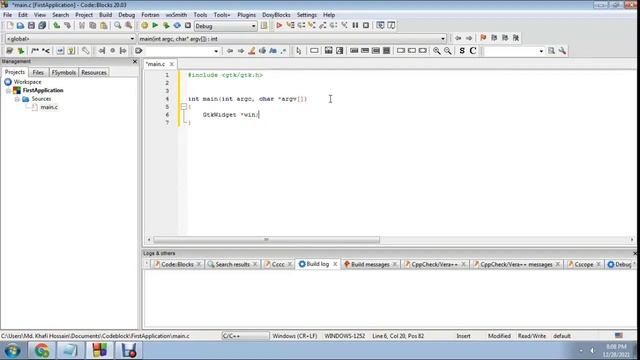Click the Break debugger pause icon

click(x=355, y=25)
